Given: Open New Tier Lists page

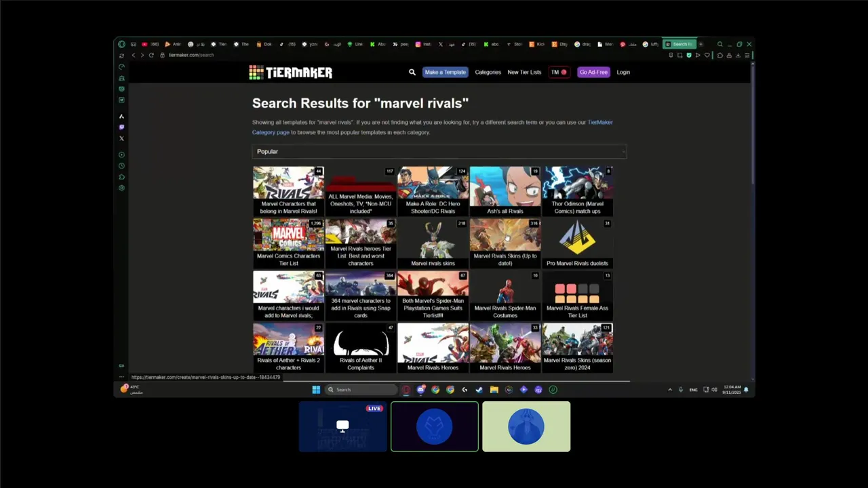Looking at the screenshot, I should click(x=524, y=72).
